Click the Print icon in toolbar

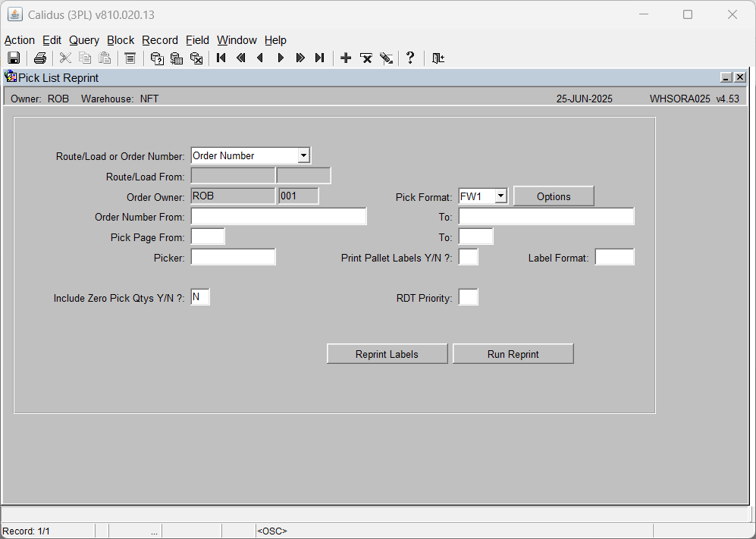coord(40,58)
